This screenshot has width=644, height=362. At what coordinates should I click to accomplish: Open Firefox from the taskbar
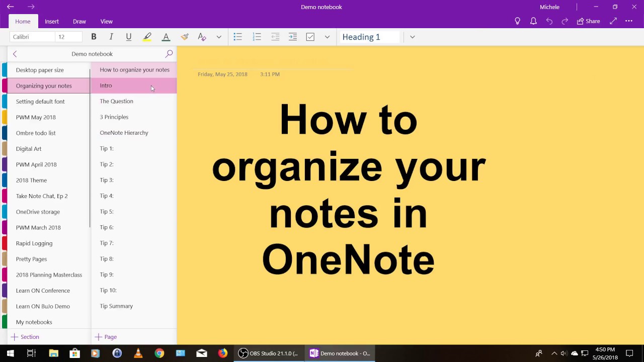coord(222,353)
